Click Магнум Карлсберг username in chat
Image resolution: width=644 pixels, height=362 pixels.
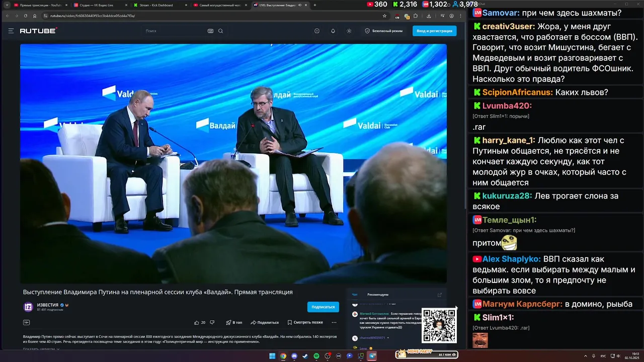click(x=522, y=304)
